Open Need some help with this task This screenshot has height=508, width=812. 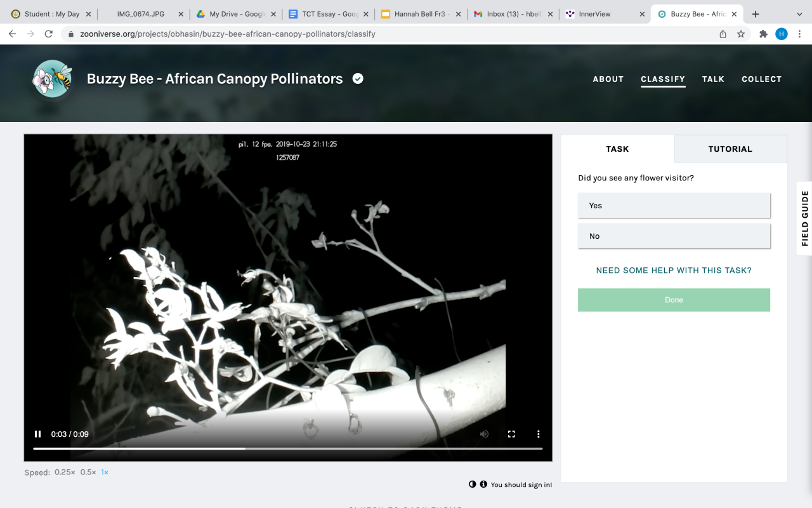[674, 271]
